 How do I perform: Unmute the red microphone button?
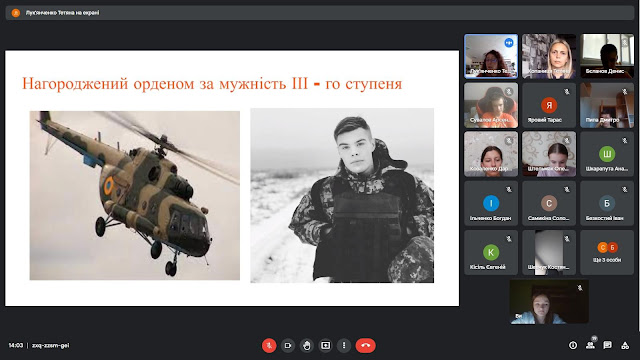pyautogui.click(x=269, y=345)
